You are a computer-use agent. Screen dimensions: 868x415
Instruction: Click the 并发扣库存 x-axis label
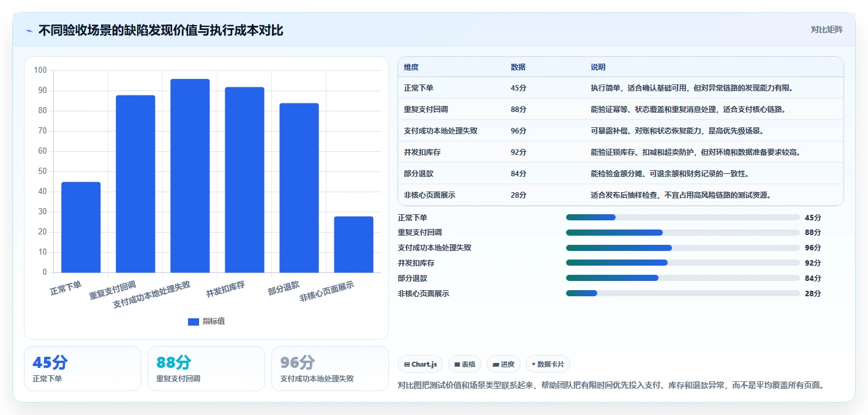coord(225,288)
